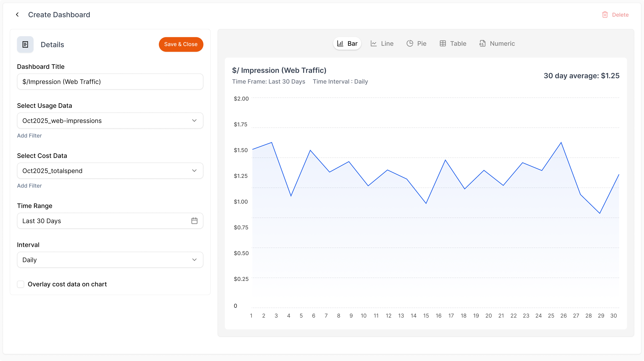The height and width of the screenshot is (361, 644).
Task: Click the Dashboard Title text field
Action: [x=110, y=82]
